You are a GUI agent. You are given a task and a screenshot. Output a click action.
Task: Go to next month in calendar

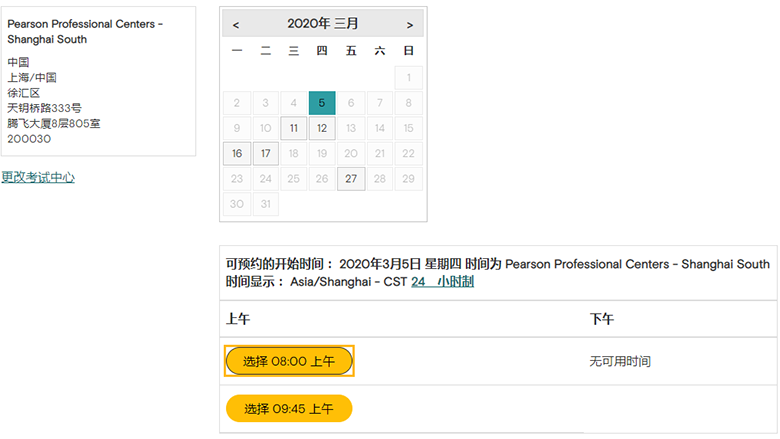coord(409,24)
